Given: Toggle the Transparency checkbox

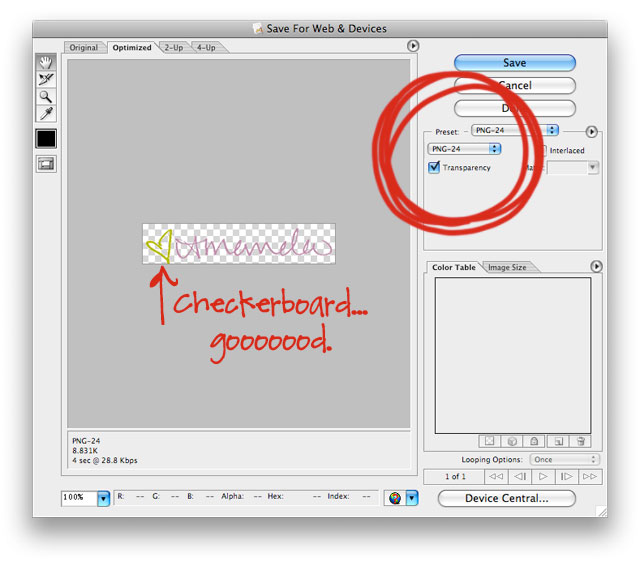Looking at the screenshot, I should click(x=434, y=167).
